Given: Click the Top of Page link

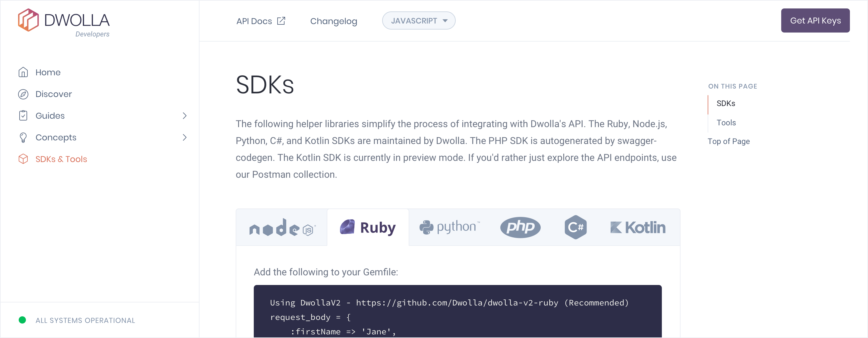Looking at the screenshot, I should tap(728, 141).
